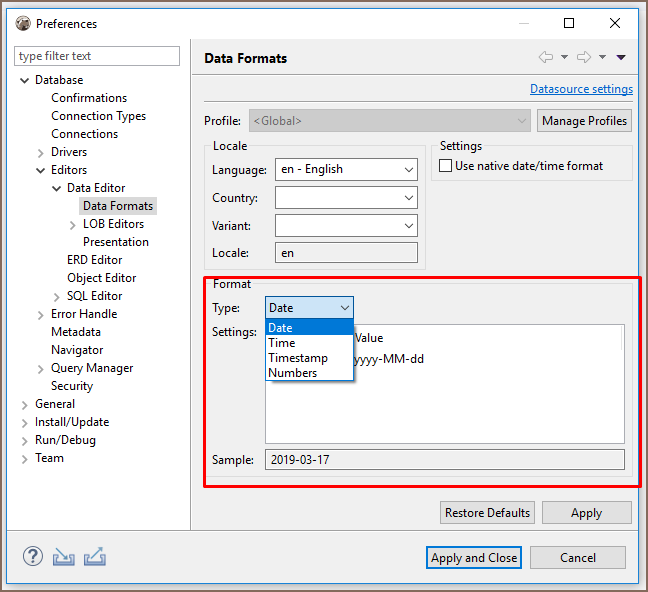
Task: Open the forward history dropdown arrow
Action: coord(603,57)
